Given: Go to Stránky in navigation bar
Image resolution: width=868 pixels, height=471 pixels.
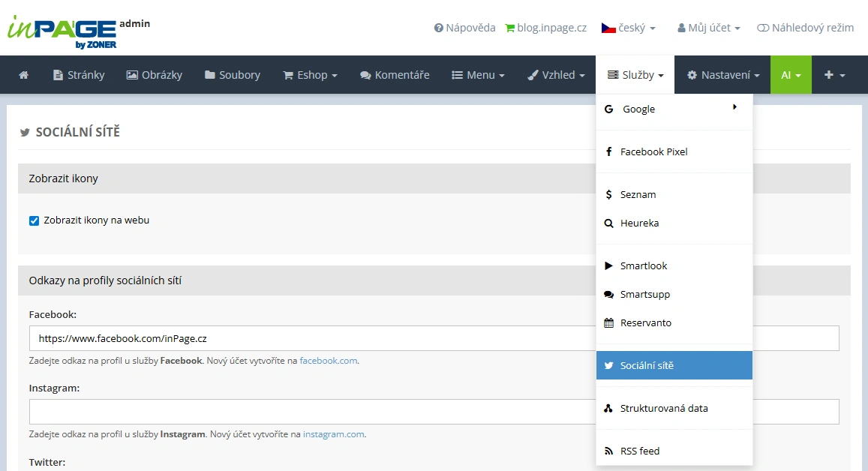Looking at the screenshot, I should point(79,75).
